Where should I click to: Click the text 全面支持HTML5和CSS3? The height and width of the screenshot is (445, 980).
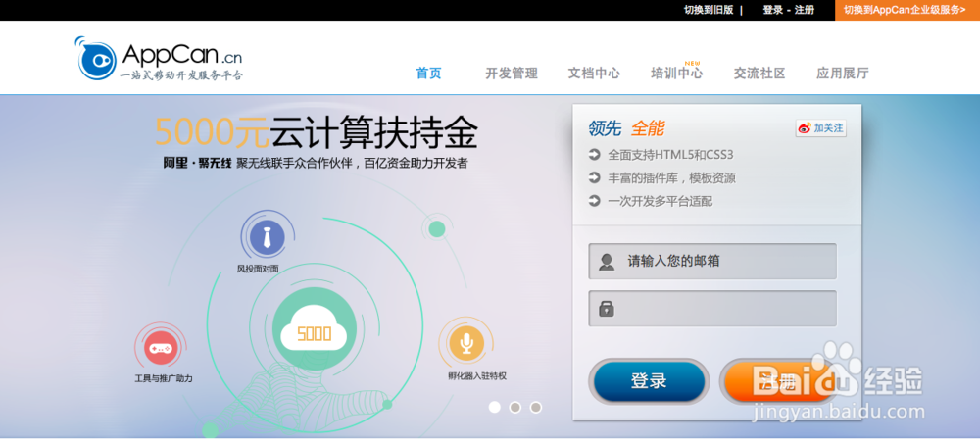click(x=670, y=154)
